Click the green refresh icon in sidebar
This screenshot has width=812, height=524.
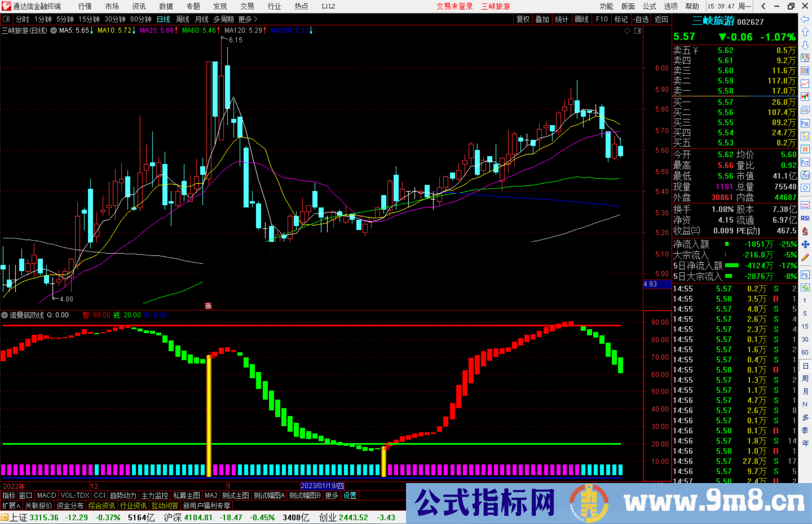coord(805,288)
